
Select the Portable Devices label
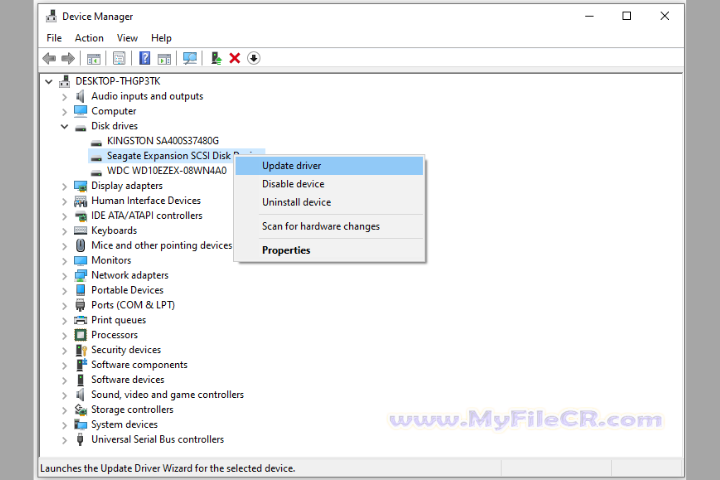click(x=127, y=290)
